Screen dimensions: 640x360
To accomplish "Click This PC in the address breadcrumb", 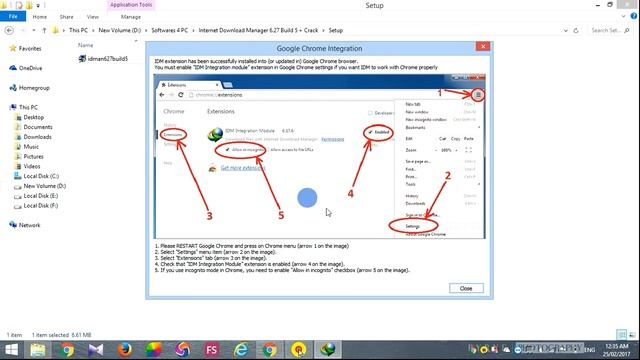I will click(x=78, y=30).
